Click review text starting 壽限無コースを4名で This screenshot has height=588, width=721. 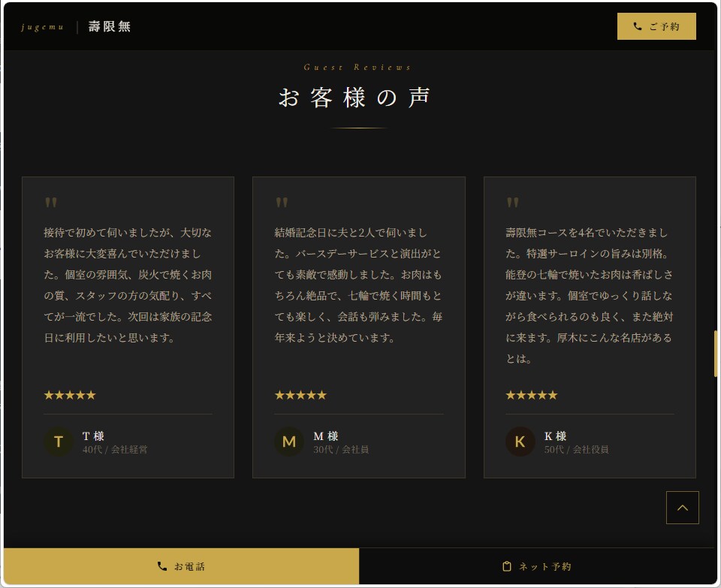590,296
